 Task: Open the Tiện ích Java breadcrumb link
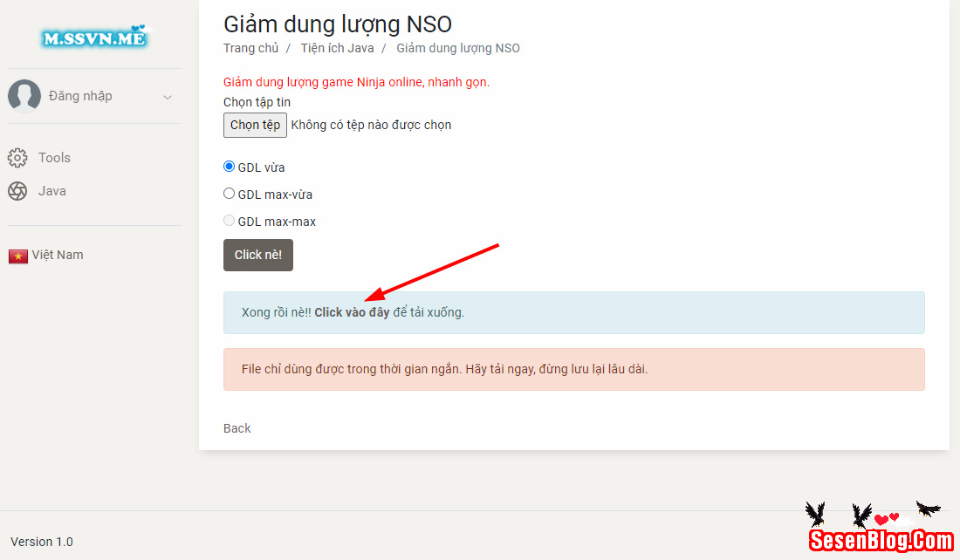pyautogui.click(x=337, y=48)
